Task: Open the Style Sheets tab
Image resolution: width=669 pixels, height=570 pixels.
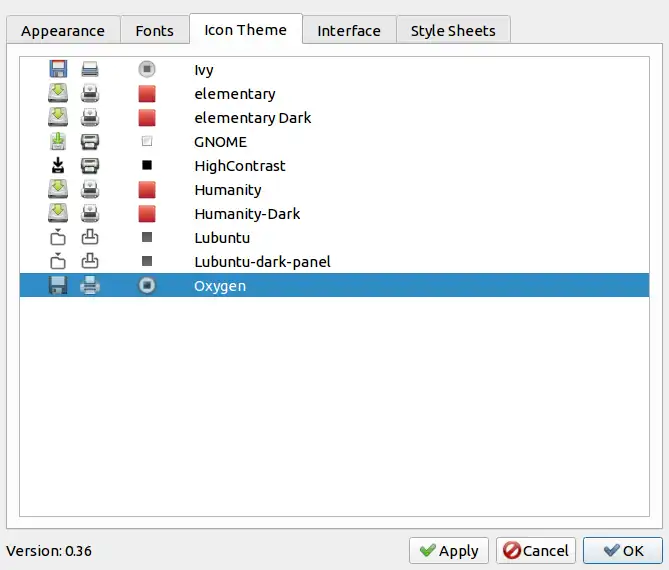Action: tap(453, 31)
